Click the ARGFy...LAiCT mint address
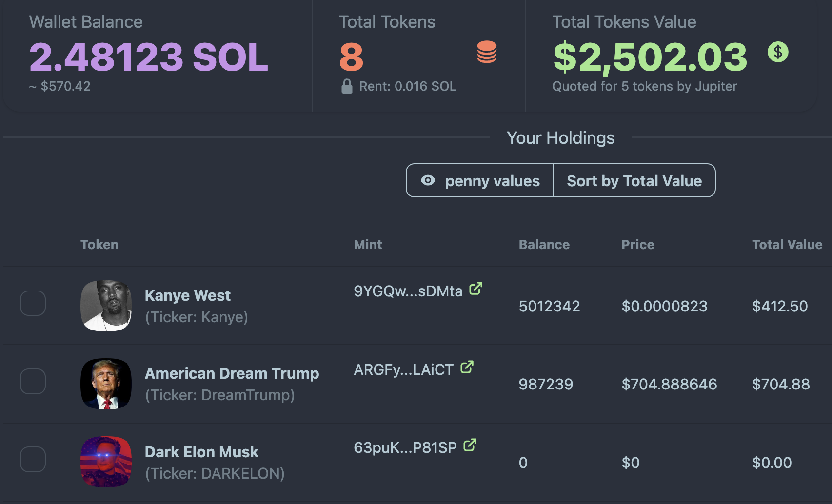 point(403,369)
